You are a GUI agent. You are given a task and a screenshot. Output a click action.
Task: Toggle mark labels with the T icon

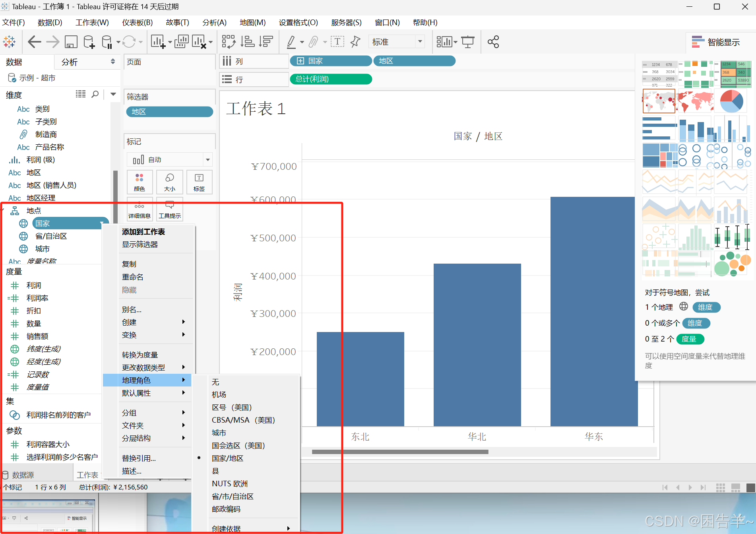[x=337, y=42]
